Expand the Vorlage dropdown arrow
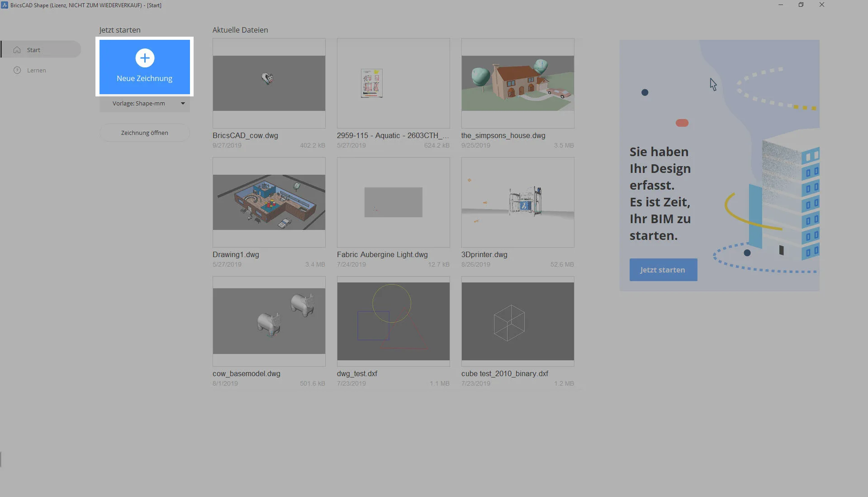 [x=183, y=104]
